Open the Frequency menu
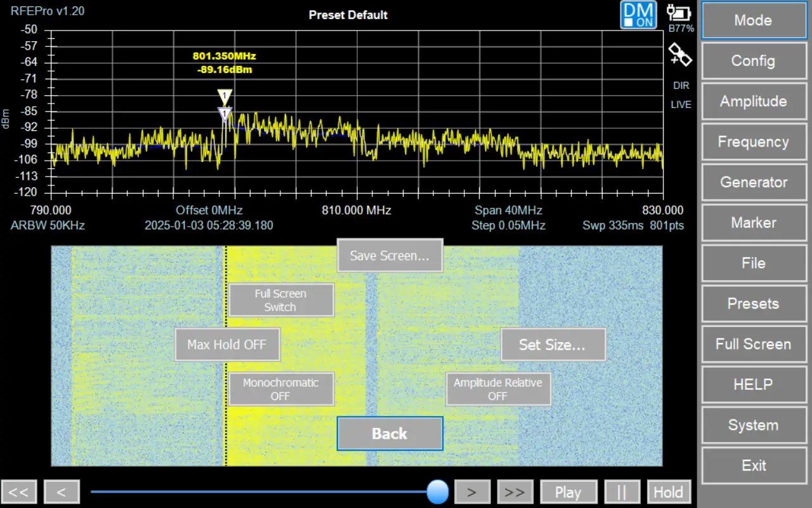This screenshot has width=812, height=508. 753,142
